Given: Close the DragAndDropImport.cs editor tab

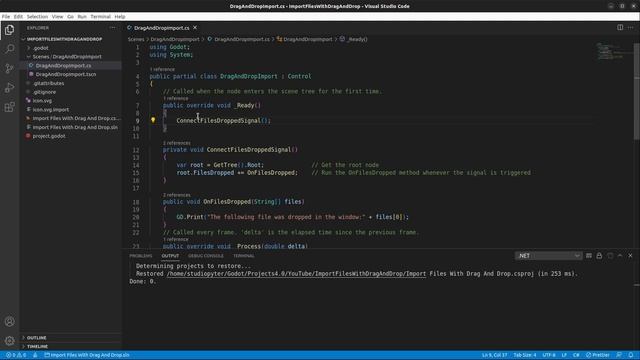Looking at the screenshot, I should coord(195,28).
